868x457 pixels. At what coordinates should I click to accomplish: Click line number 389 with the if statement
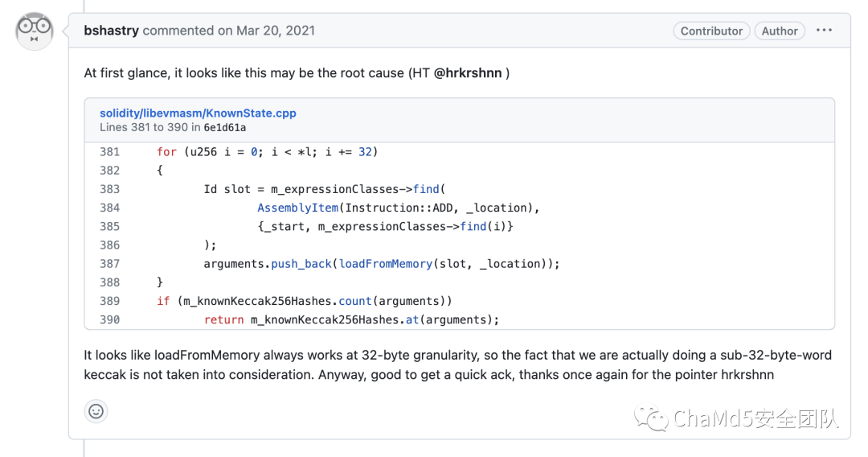point(109,301)
